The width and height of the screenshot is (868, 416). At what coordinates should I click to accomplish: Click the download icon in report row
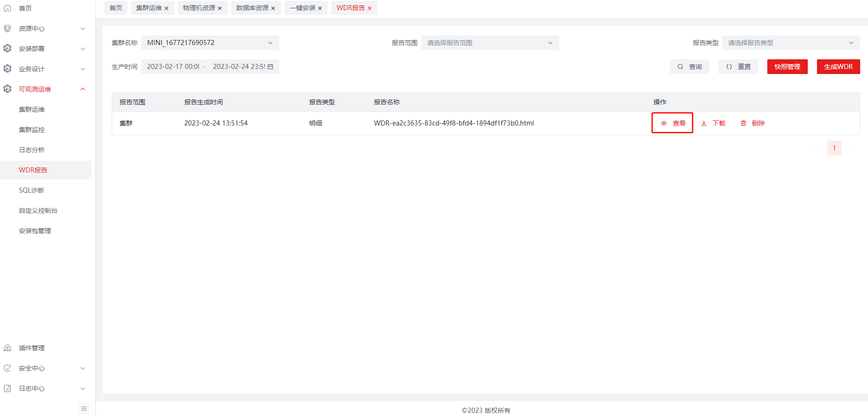[704, 123]
